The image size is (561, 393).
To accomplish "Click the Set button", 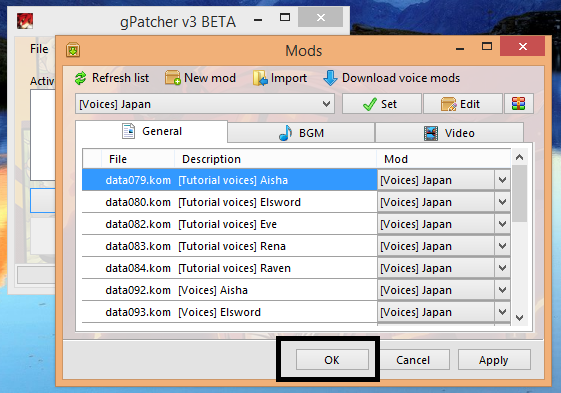I will [381, 104].
